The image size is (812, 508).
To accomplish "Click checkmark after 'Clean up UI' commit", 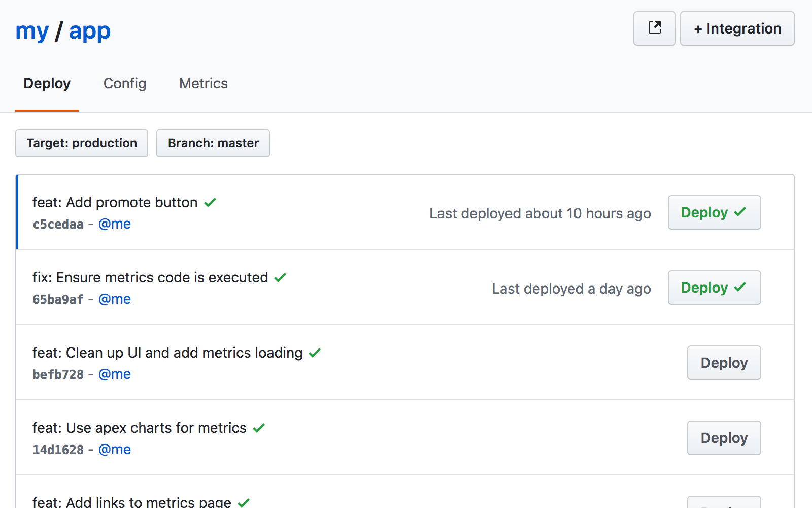I will [315, 353].
